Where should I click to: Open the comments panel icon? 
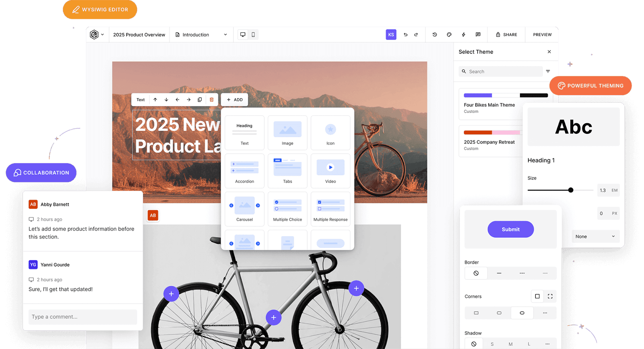pyautogui.click(x=478, y=35)
